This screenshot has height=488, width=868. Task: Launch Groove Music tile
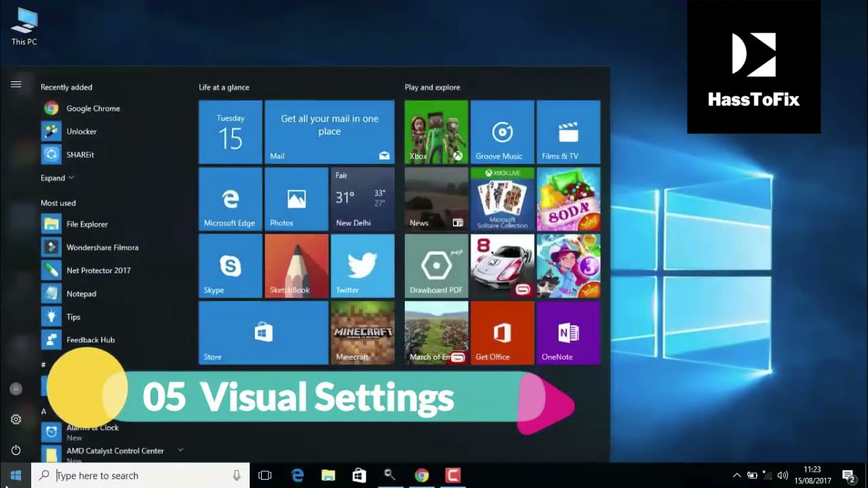point(502,132)
